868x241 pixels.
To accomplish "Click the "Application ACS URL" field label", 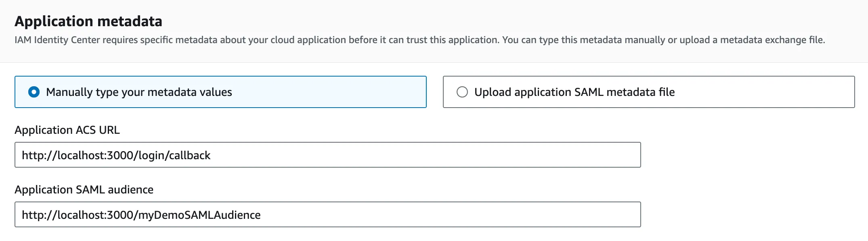I will pyautogui.click(x=67, y=130).
